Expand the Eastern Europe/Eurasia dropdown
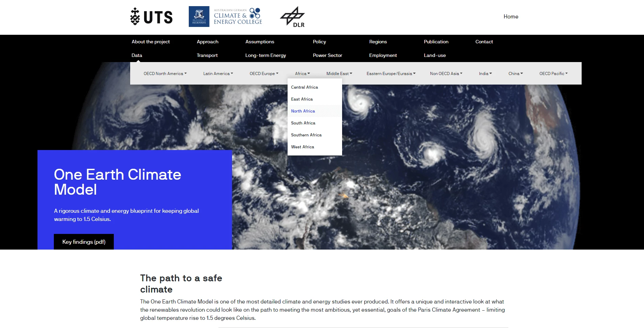644x328 pixels. point(390,73)
